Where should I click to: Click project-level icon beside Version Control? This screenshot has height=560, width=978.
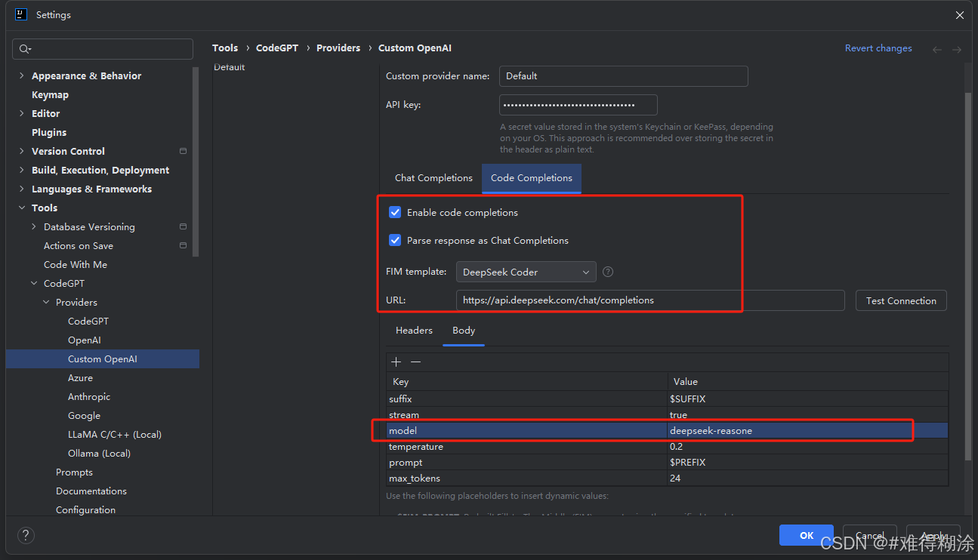pyautogui.click(x=184, y=151)
